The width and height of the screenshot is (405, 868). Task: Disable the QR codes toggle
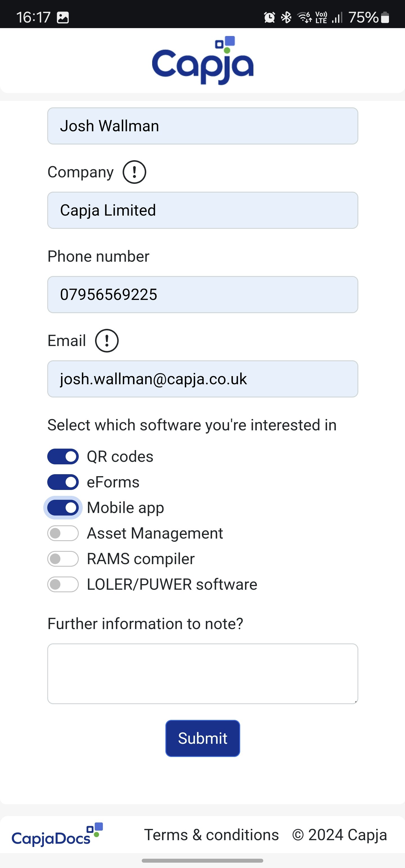pyautogui.click(x=63, y=456)
